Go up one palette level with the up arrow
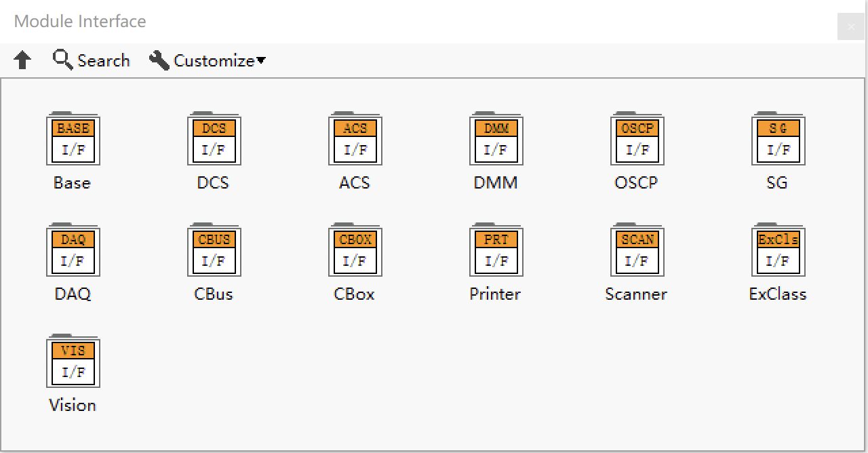 tap(22, 60)
